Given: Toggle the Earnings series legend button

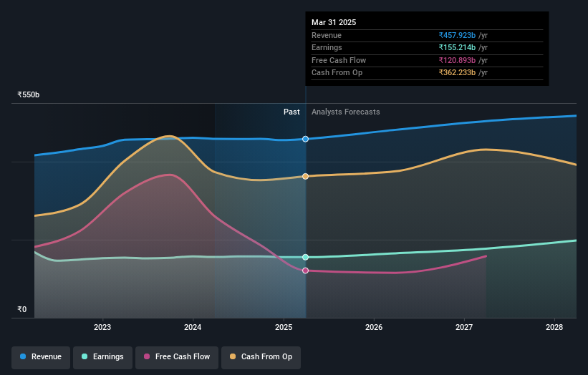Looking at the screenshot, I should click(102, 357).
